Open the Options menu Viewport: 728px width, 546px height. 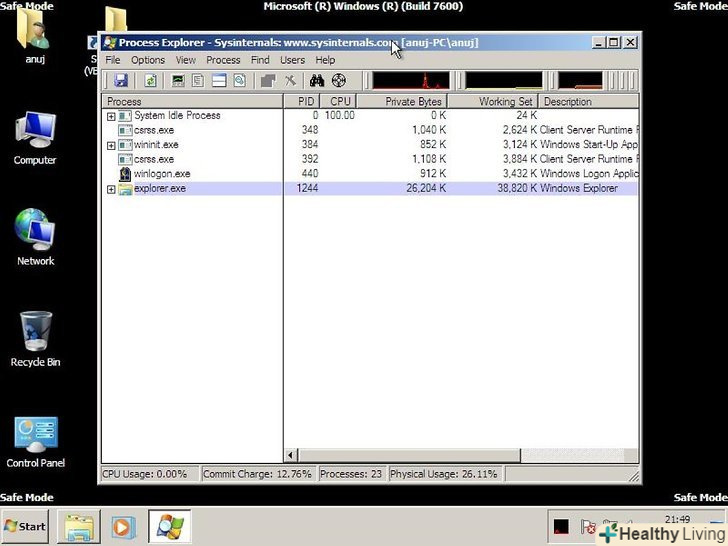148,60
